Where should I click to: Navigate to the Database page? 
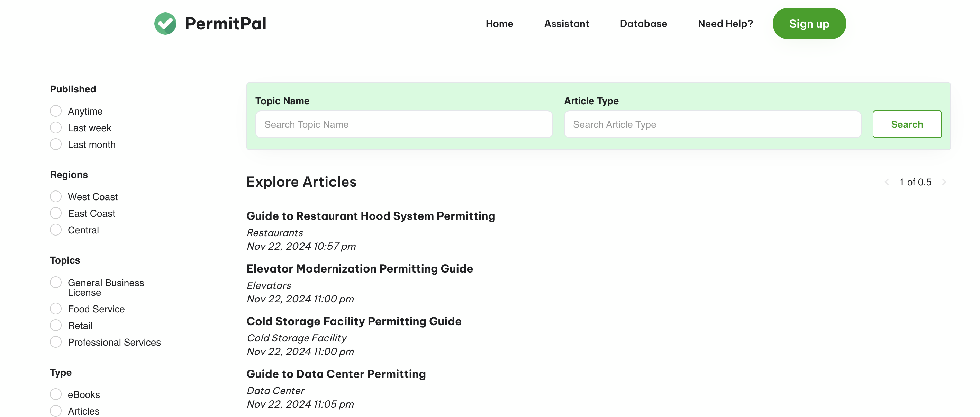(x=643, y=24)
